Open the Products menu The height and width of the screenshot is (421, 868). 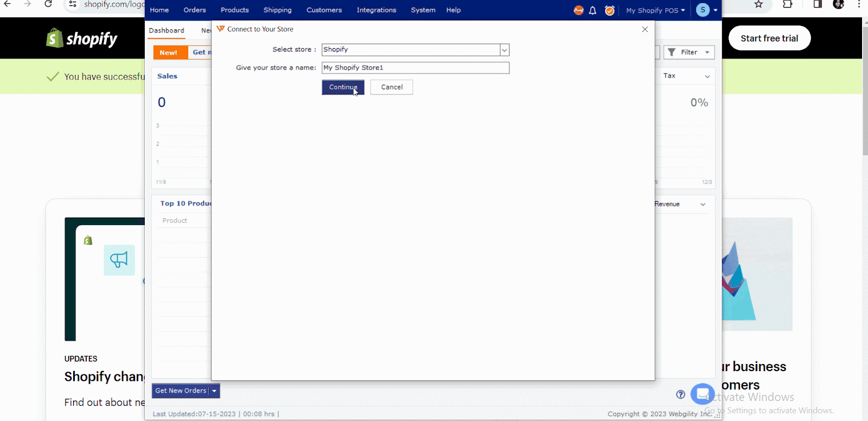pyautogui.click(x=235, y=10)
